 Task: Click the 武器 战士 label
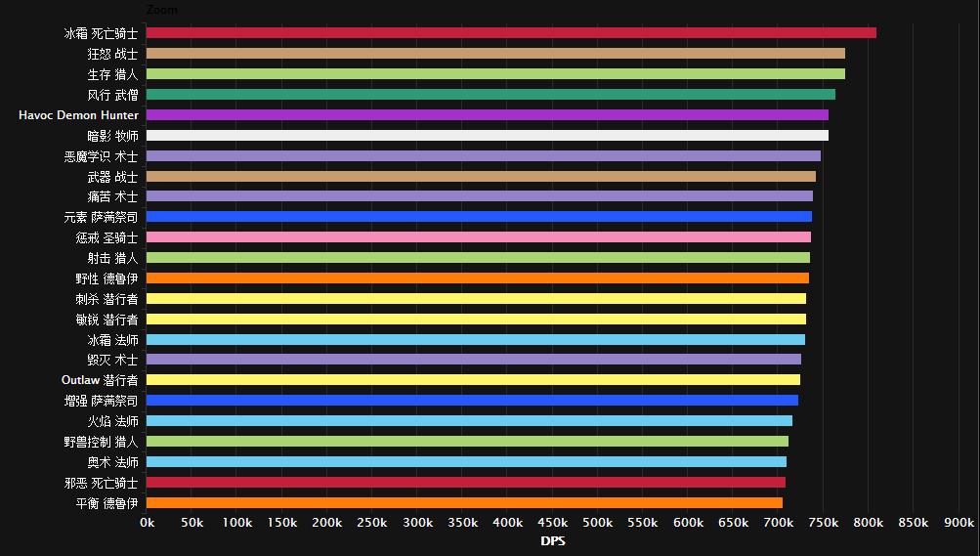[112, 177]
